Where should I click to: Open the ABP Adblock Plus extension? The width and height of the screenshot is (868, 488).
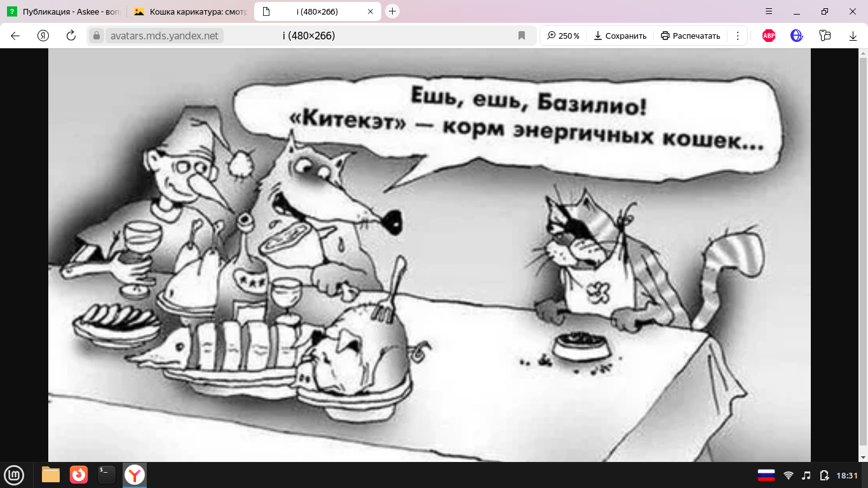[x=769, y=36]
